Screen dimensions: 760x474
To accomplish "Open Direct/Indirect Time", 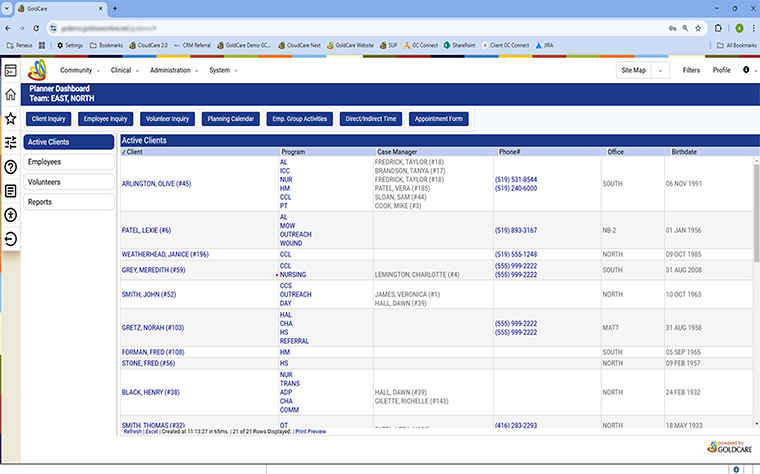I will click(371, 119).
